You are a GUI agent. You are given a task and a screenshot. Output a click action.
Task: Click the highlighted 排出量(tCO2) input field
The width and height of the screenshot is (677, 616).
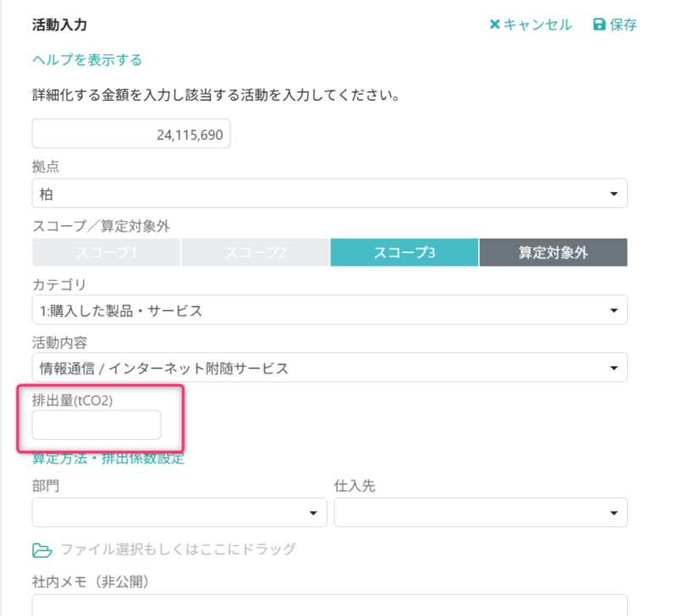tap(95, 425)
